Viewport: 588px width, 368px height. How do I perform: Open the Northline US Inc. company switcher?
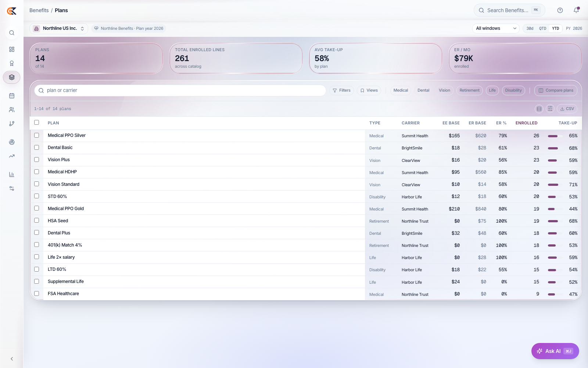[x=59, y=28]
